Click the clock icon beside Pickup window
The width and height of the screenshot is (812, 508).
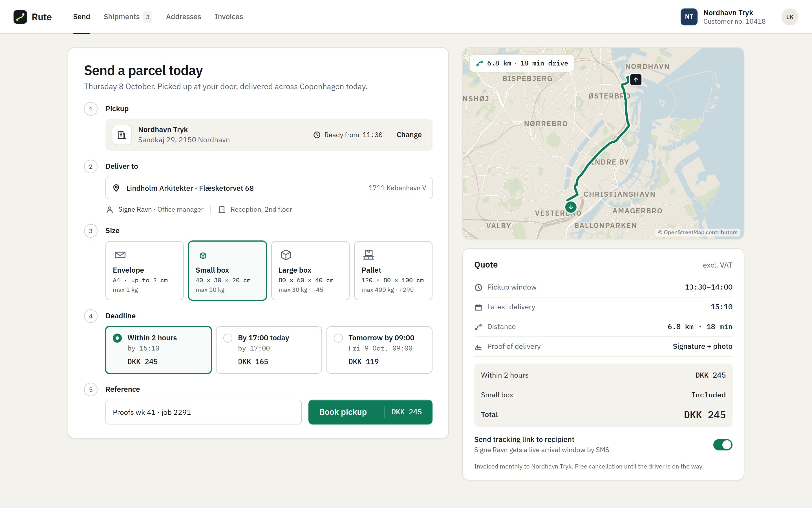[x=478, y=288]
